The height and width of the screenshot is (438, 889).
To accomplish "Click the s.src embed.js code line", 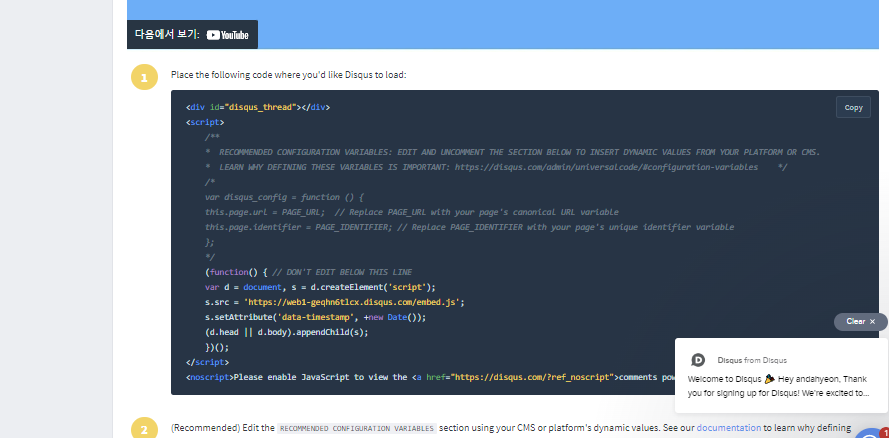I will click(x=335, y=302).
